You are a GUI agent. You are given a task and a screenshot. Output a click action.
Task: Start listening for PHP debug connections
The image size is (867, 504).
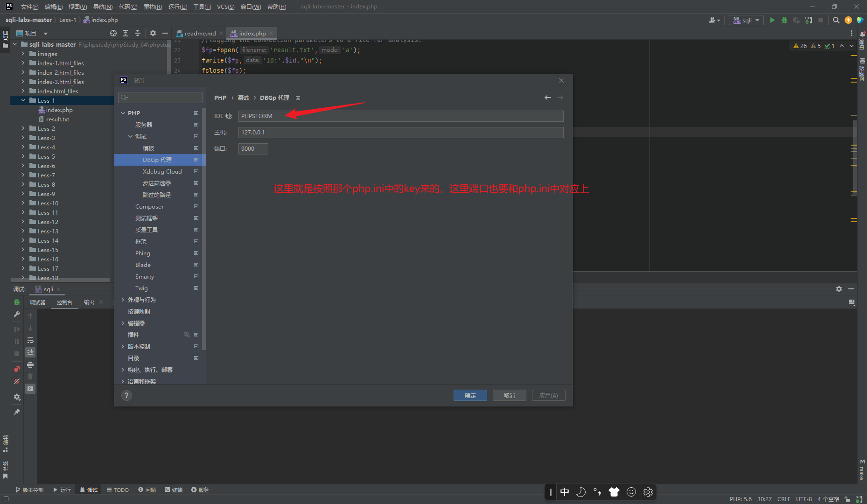click(x=809, y=20)
